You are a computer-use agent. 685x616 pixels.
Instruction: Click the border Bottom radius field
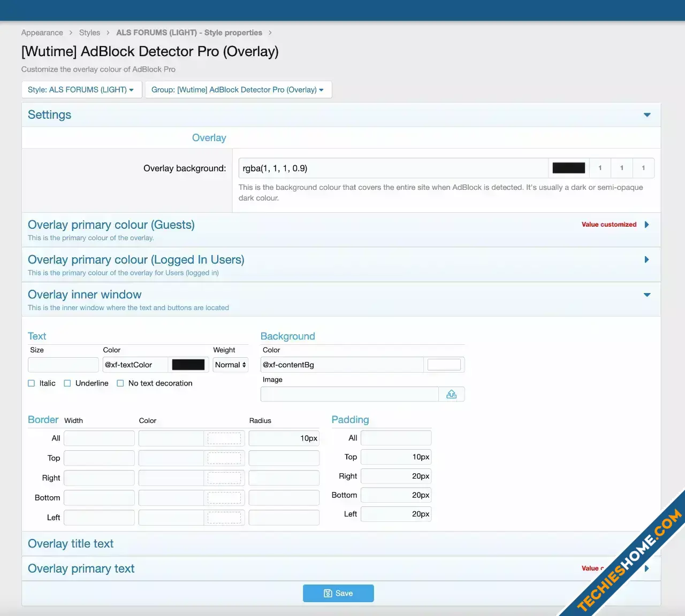coord(284,498)
